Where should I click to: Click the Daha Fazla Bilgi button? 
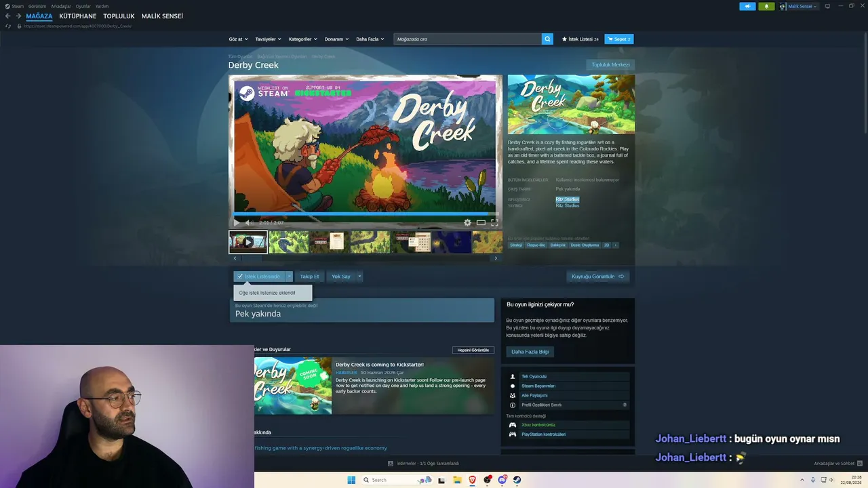530,352
